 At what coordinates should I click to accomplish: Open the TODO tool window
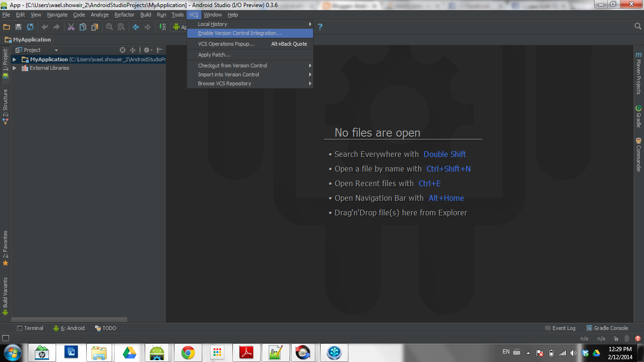[105, 328]
